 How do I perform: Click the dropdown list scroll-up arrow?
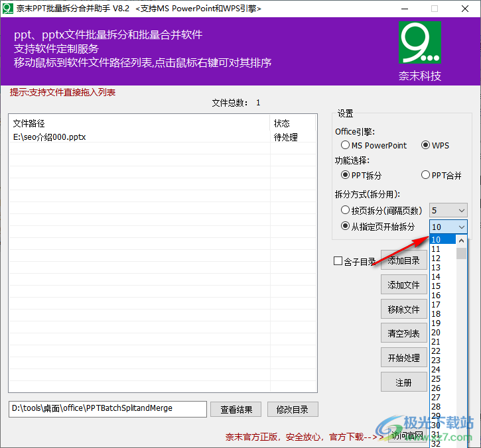[x=461, y=241]
